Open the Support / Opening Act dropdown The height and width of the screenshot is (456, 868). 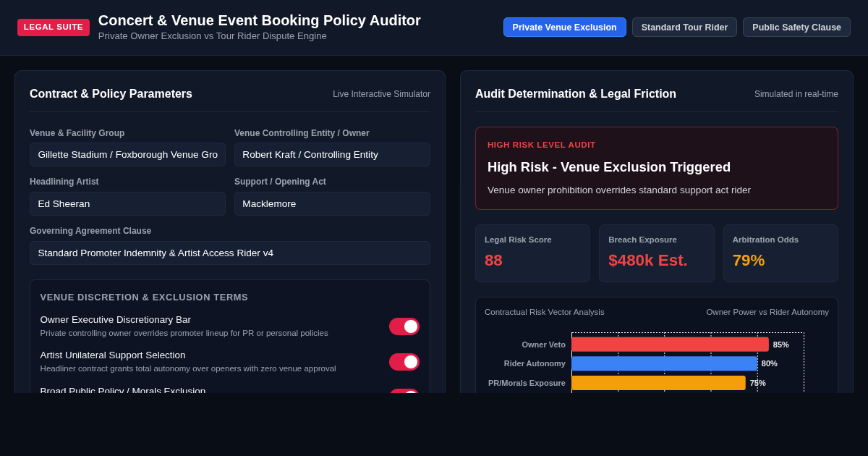[x=332, y=203]
